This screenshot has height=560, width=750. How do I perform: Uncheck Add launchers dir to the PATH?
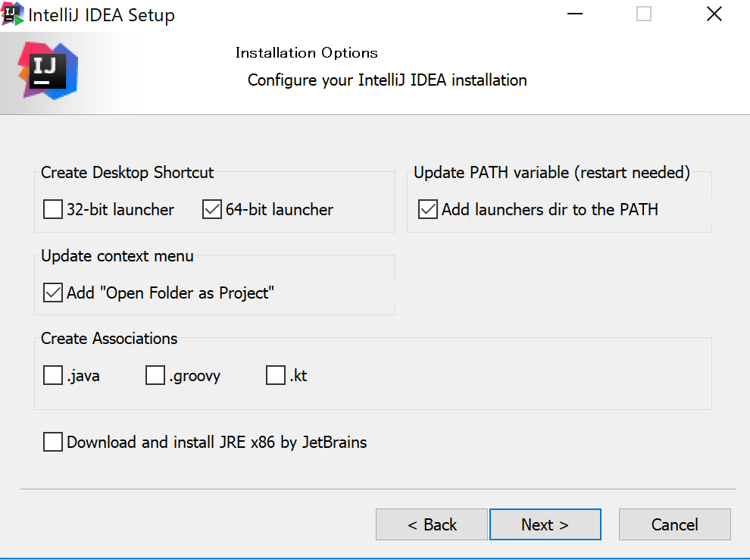coord(427,209)
